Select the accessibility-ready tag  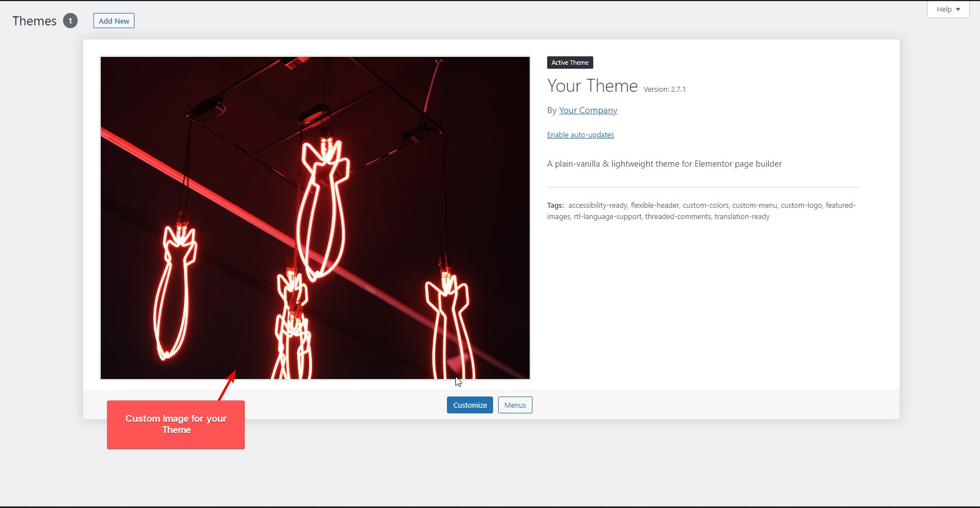click(x=598, y=205)
